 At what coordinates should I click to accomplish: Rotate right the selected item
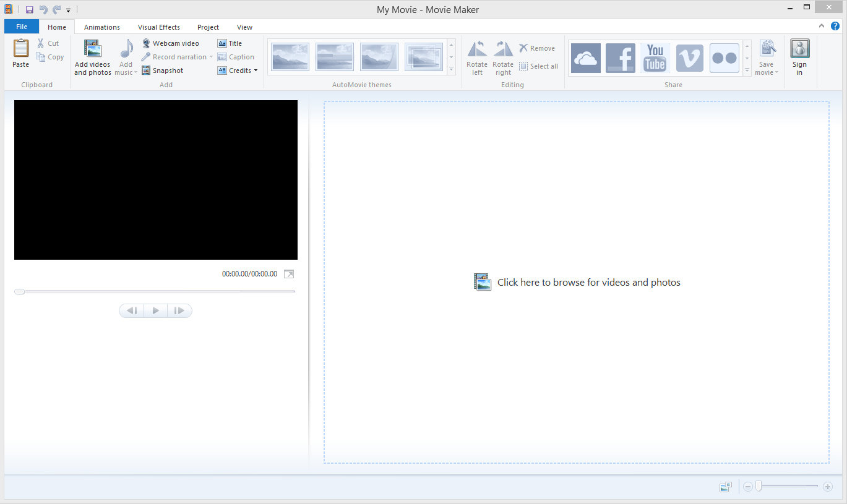(x=503, y=58)
